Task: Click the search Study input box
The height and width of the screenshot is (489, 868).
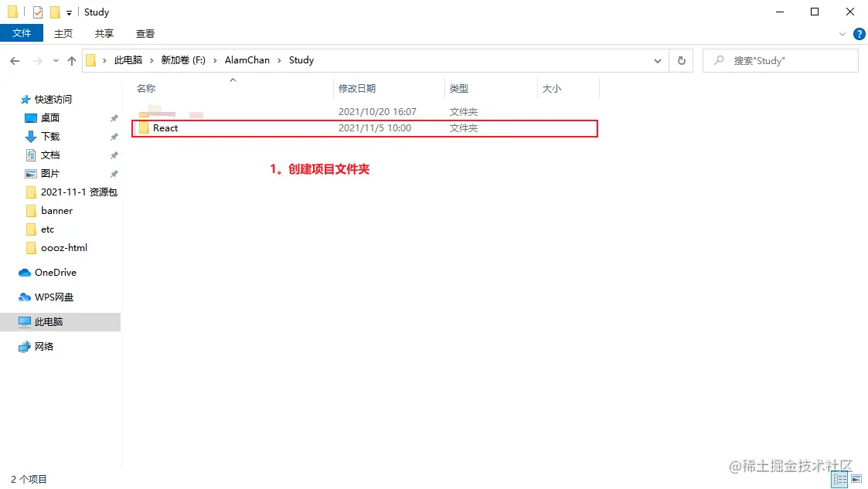Action: pyautogui.click(x=780, y=61)
